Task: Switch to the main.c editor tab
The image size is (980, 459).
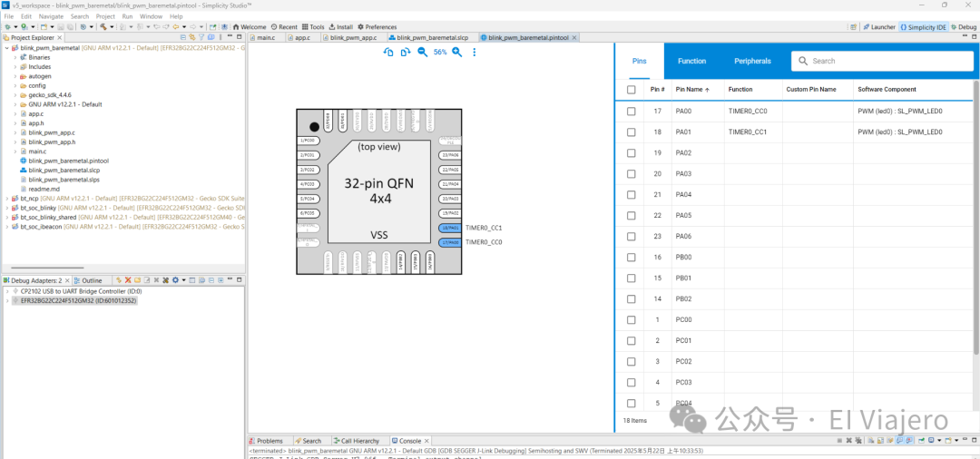Action: 266,37
